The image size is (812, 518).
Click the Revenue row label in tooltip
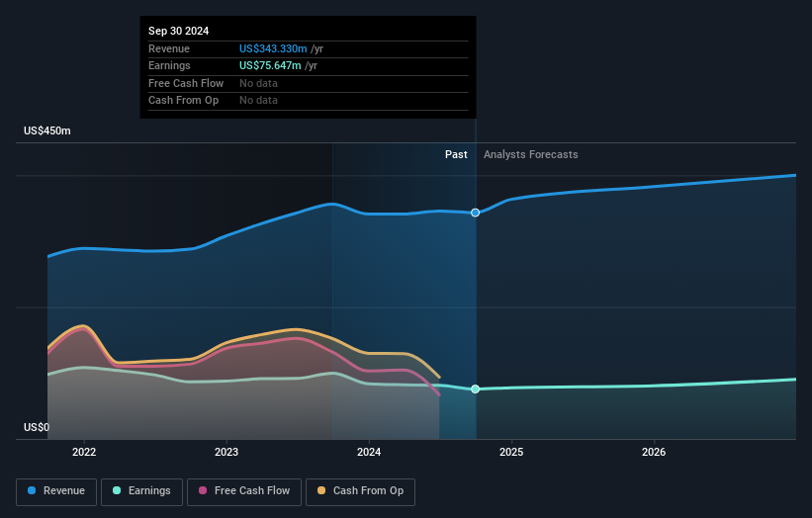click(x=169, y=48)
